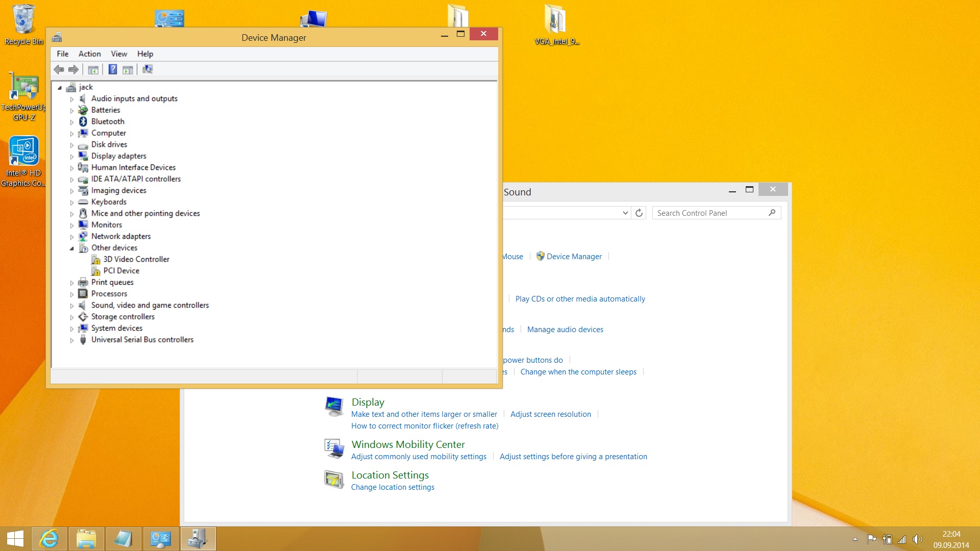Click Scan for hardware changes toolbar icon
The height and width of the screenshot is (551, 980).
tap(148, 69)
